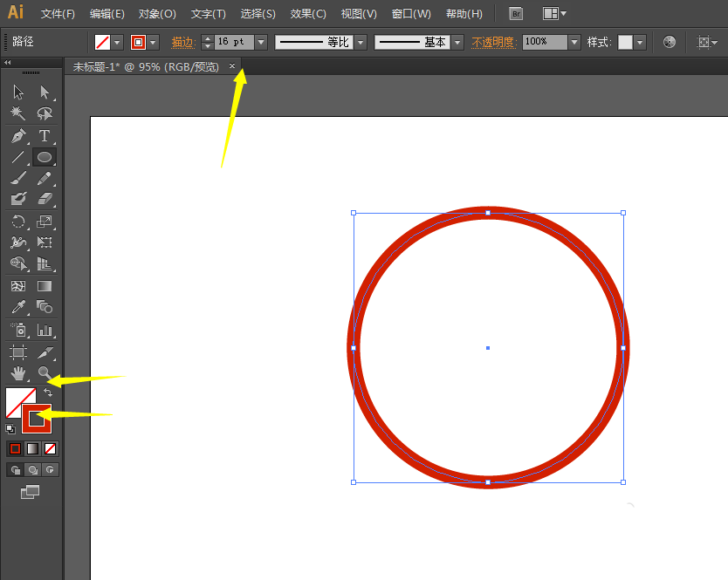
Task: Click the Stroke panel link
Action: click(x=183, y=42)
